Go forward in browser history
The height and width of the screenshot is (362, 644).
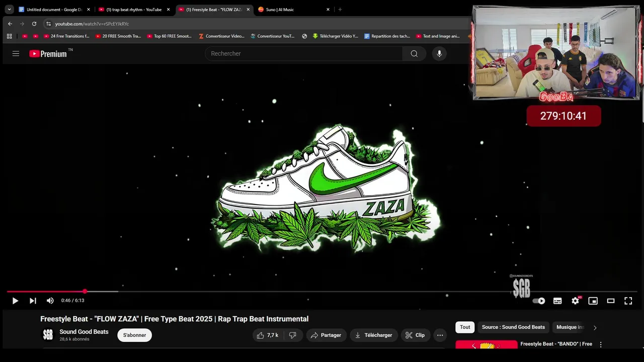pyautogui.click(x=22, y=24)
